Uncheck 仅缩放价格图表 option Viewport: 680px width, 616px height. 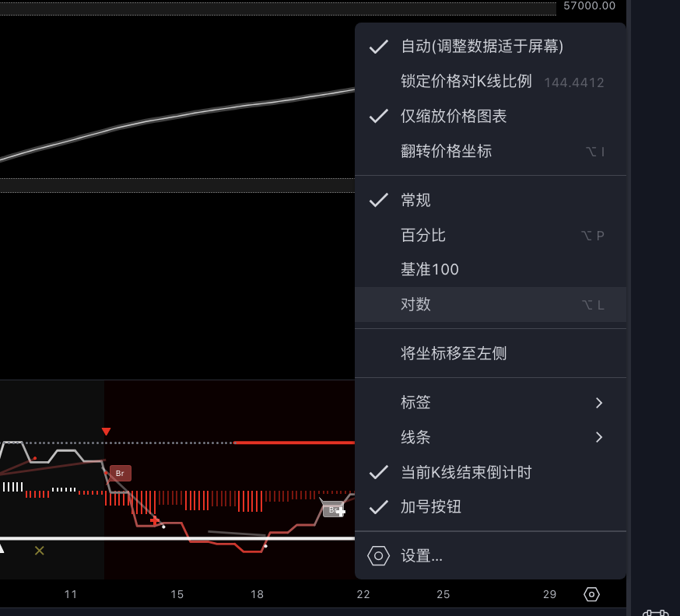click(x=454, y=117)
